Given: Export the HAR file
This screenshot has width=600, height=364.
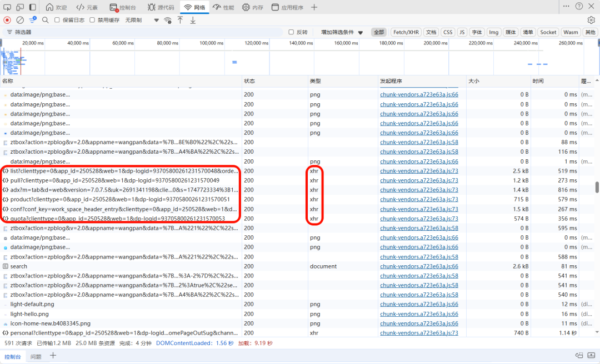Looking at the screenshot, I should tap(193, 19).
